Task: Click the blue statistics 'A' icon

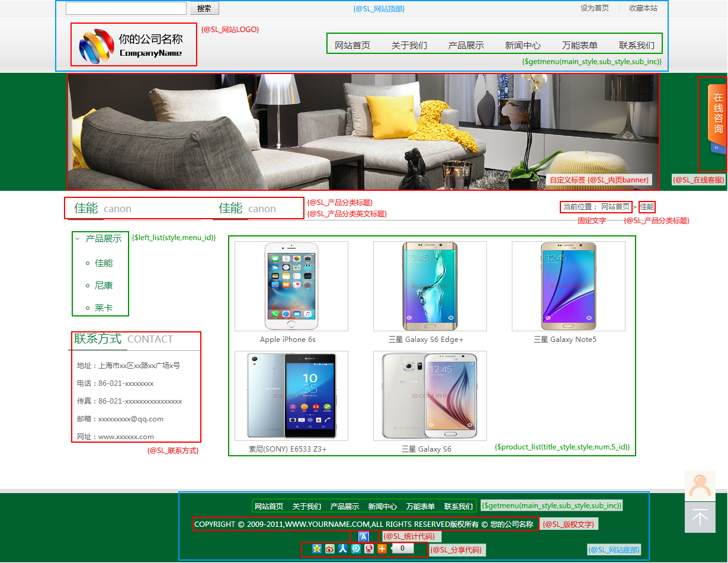Action: point(364,536)
